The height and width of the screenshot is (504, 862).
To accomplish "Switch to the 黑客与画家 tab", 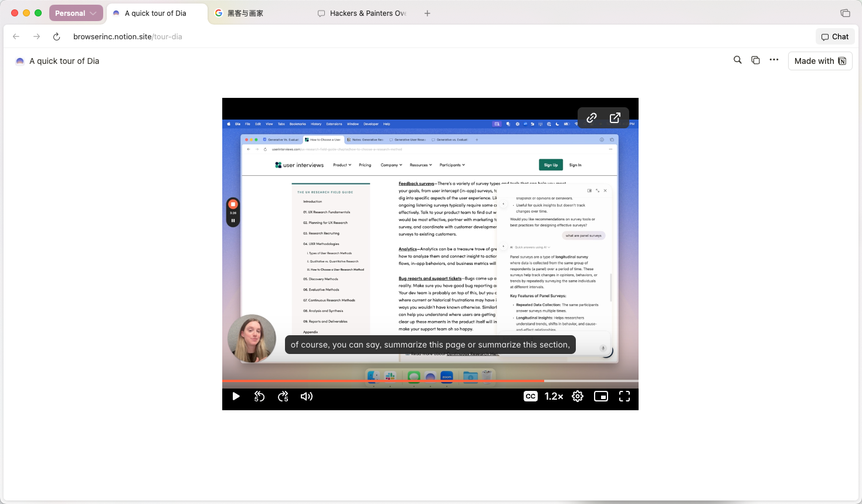I will (x=245, y=13).
